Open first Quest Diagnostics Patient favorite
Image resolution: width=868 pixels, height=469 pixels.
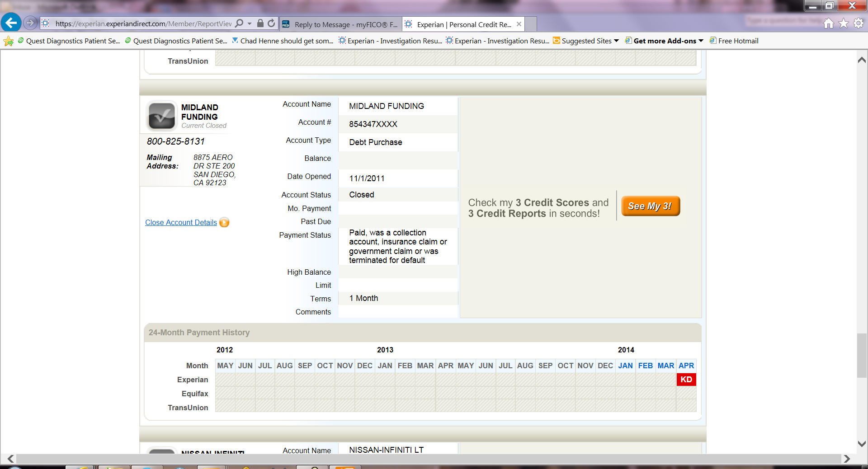[69, 41]
